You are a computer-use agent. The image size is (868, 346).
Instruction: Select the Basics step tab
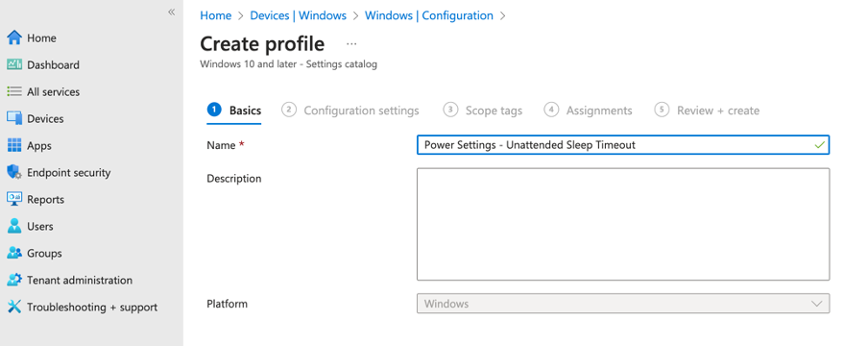click(x=234, y=111)
